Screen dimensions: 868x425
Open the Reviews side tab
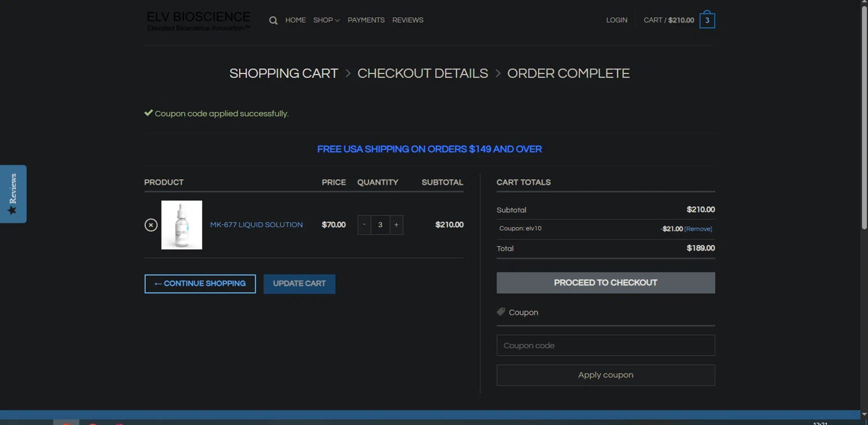[13, 194]
